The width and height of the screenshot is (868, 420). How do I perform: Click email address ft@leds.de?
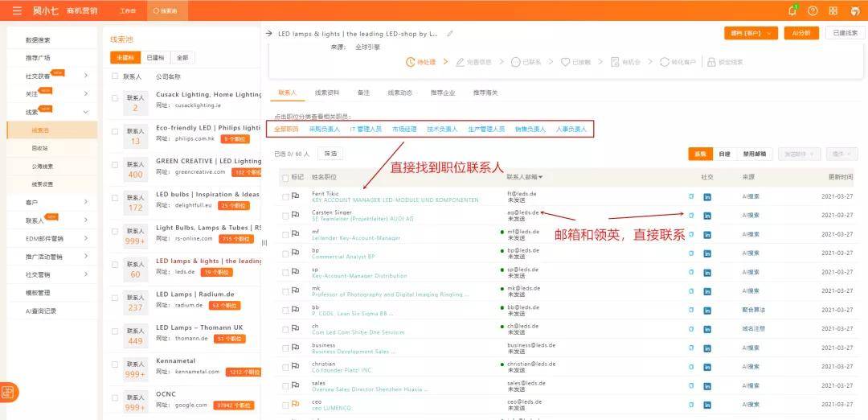click(x=522, y=194)
